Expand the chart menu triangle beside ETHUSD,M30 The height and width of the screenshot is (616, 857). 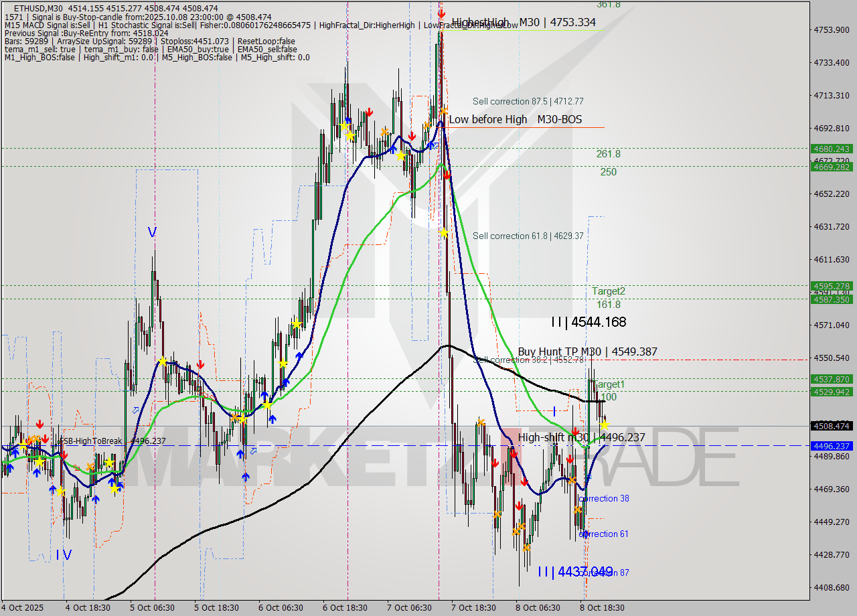[7, 8]
